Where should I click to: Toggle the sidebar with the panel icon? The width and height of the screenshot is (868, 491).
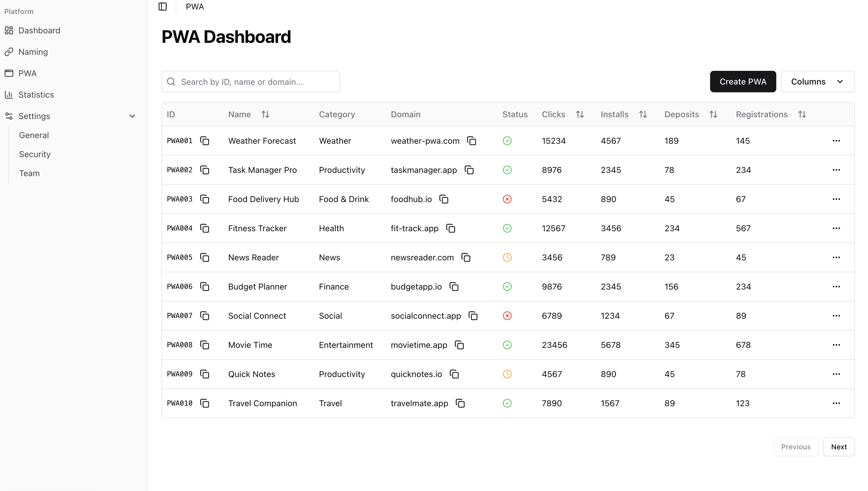point(163,7)
